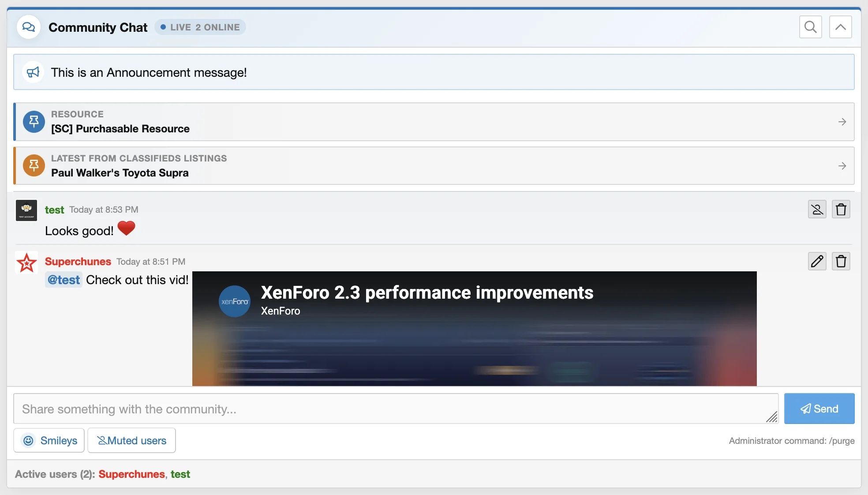Click the blue pin icon for Resource
Image resolution: width=868 pixels, height=495 pixels.
tap(34, 121)
